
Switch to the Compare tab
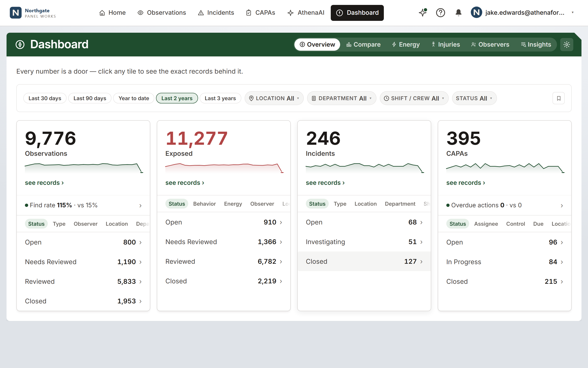coord(363,45)
